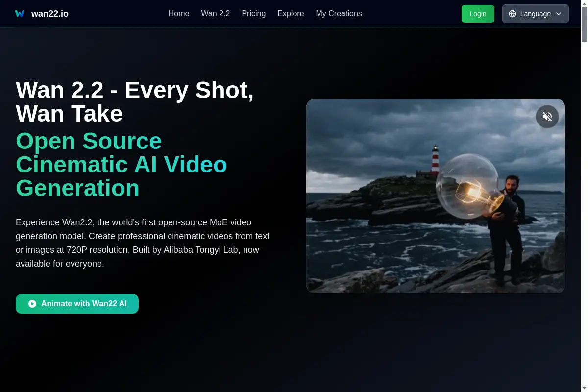This screenshot has width=588, height=392.
Task: Unmute the hero video
Action: pos(547,117)
